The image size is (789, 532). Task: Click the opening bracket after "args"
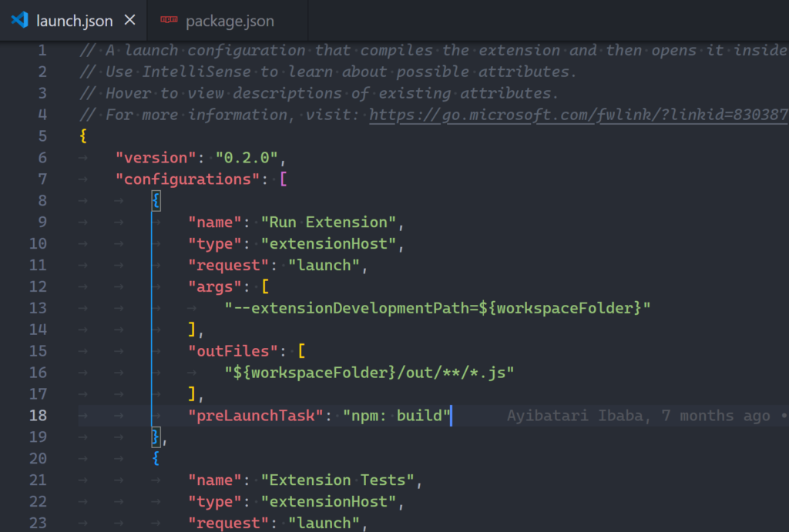click(x=266, y=287)
